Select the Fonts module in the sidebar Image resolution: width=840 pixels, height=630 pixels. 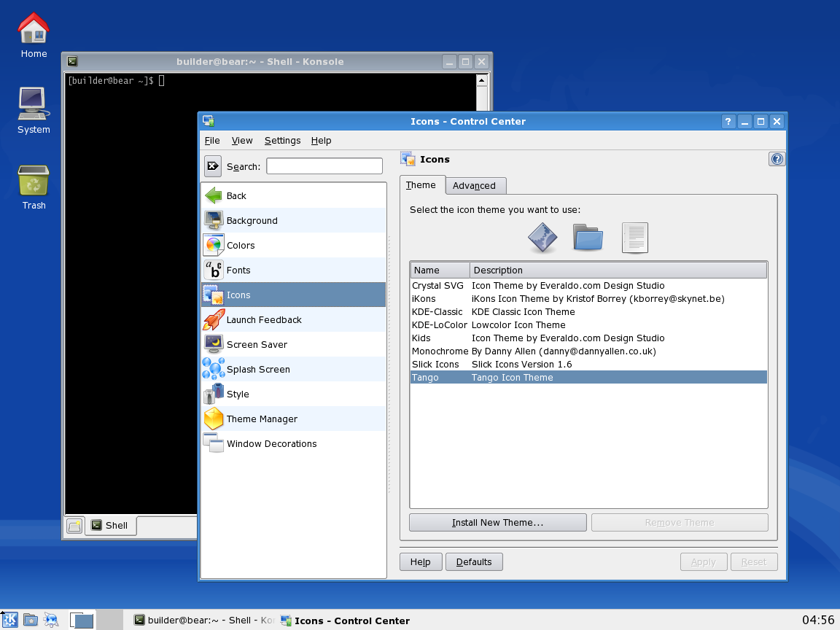point(237,270)
